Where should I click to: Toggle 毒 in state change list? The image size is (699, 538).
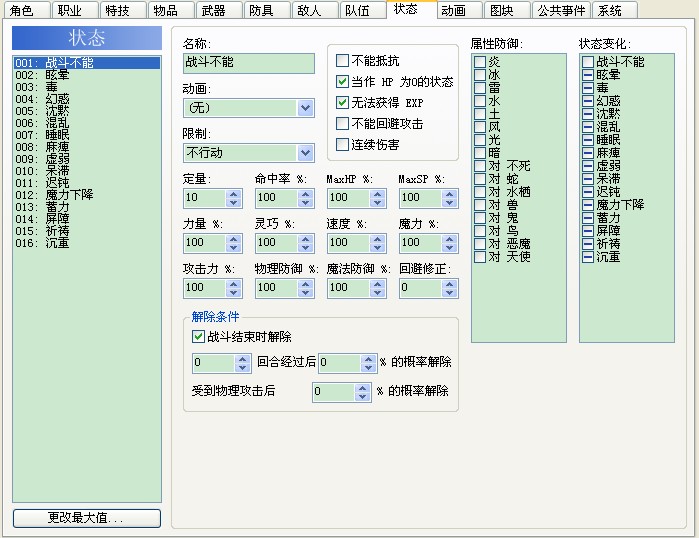coord(588,88)
